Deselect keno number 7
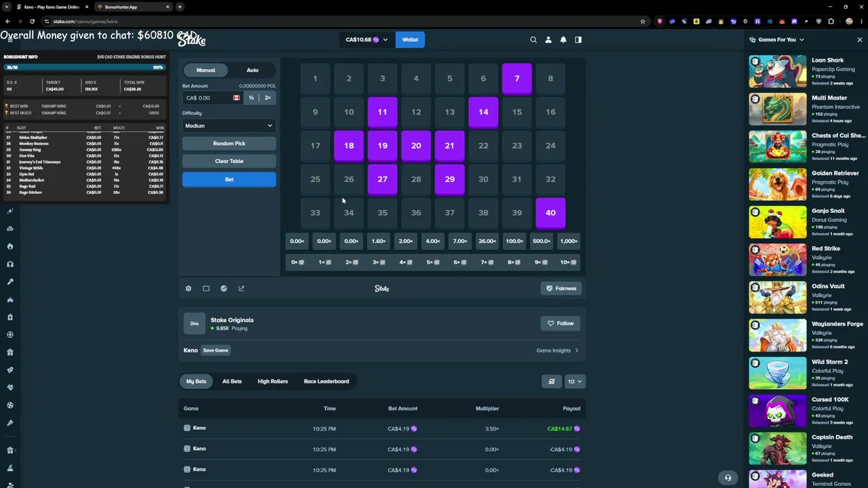 (x=517, y=79)
